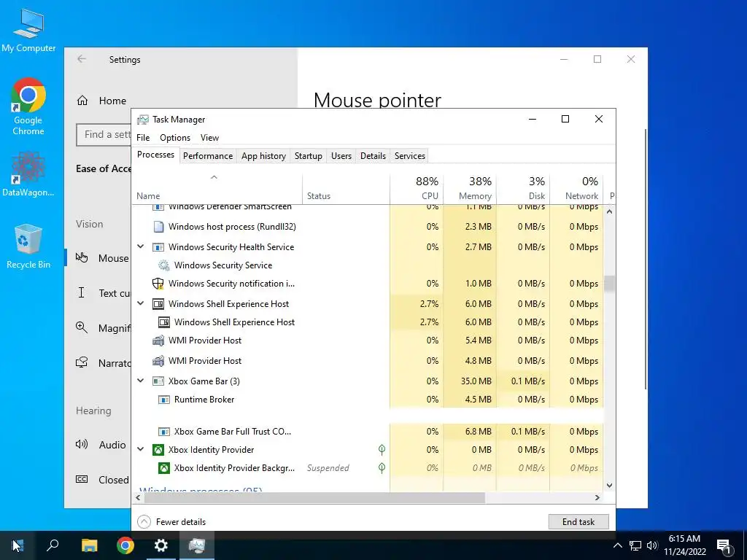
Task: Collapse the Windows Security Health Service group
Action: (x=141, y=246)
